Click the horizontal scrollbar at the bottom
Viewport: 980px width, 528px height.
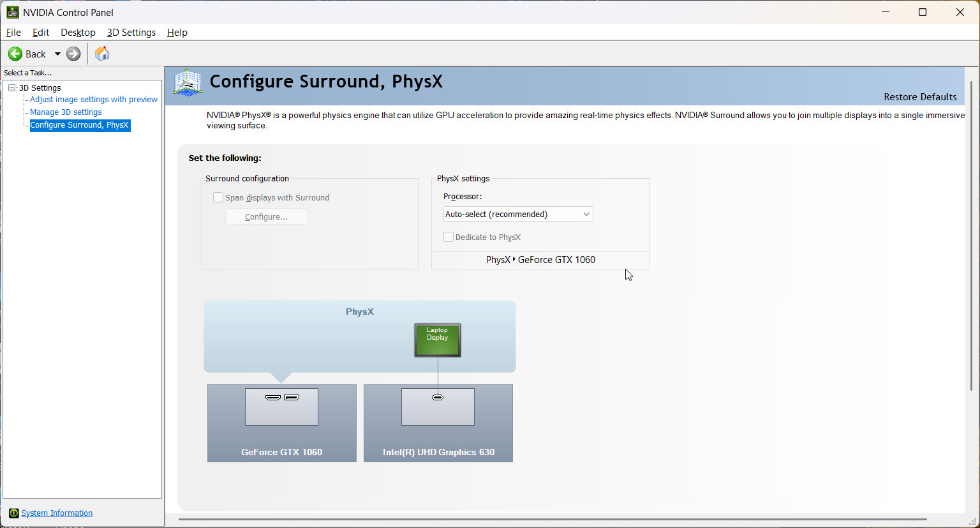[553, 520]
